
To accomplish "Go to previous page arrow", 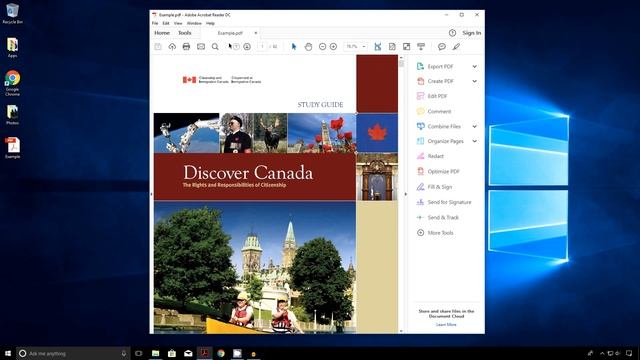I will [236, 47].
